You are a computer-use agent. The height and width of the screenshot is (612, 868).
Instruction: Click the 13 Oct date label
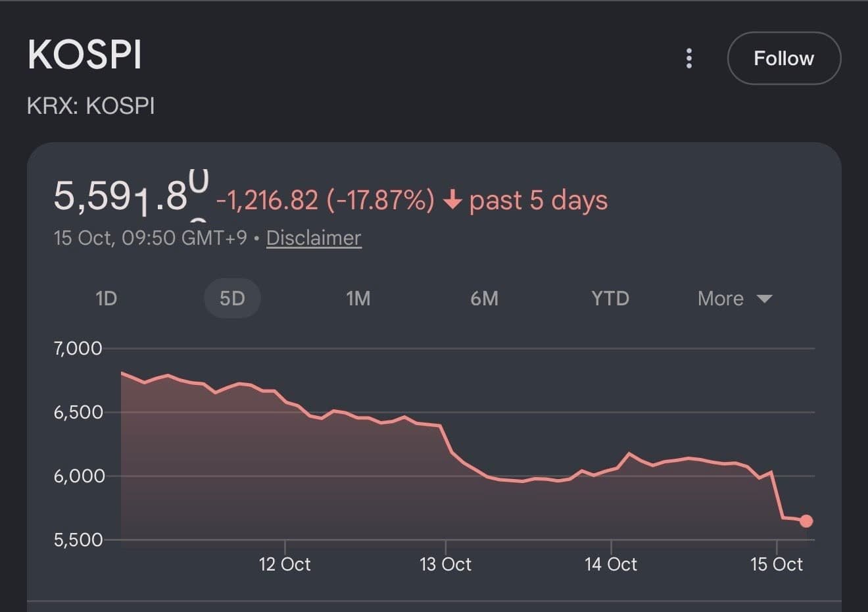click(446, 564)
